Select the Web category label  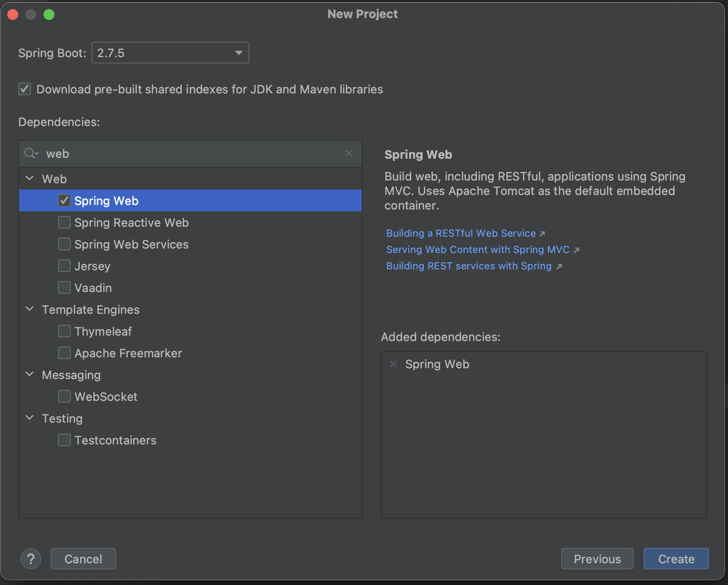click(x=54, y=179)
